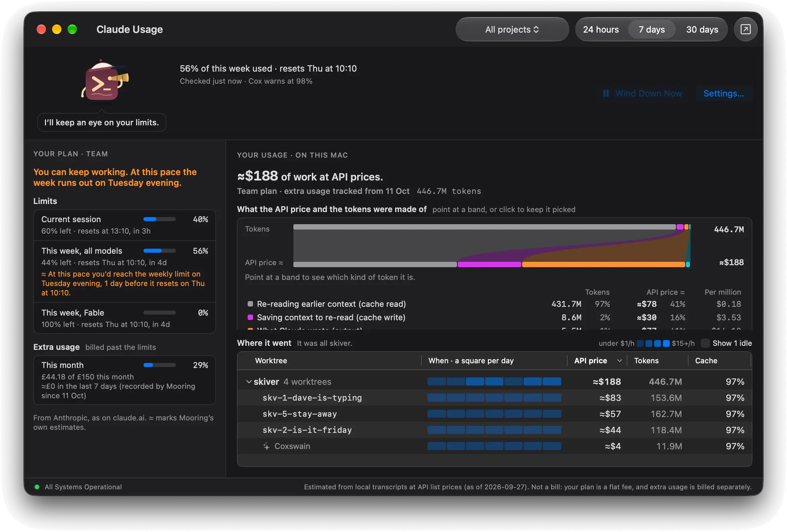The width and height of the screenshot is (787, 532).
Task: Click the Cox mascot with spyglass
Action: pos(105,81)
